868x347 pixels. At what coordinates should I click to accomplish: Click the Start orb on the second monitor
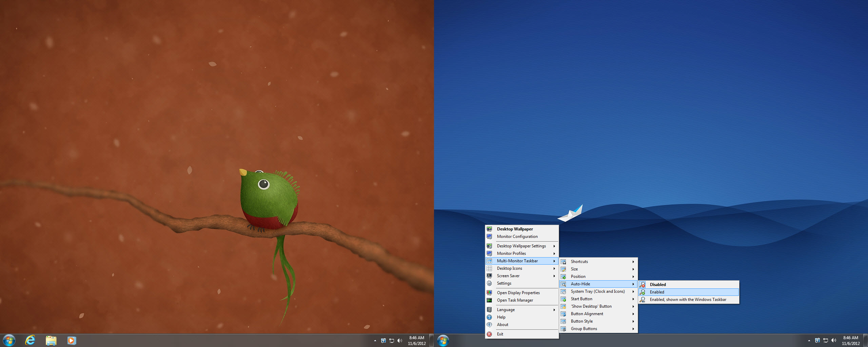point(443,340)
